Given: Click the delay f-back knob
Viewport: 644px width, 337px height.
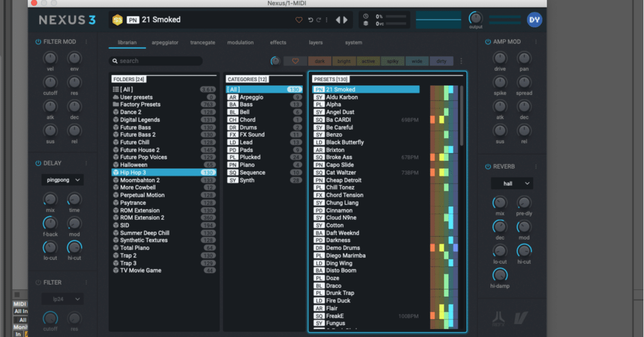Looking at the screenshot, I should [x=50, y=223].
